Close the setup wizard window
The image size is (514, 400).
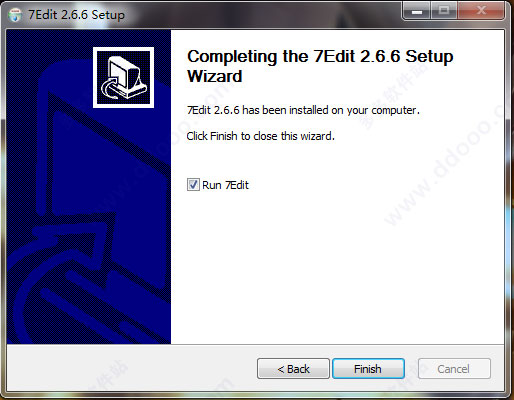(481, 11)
